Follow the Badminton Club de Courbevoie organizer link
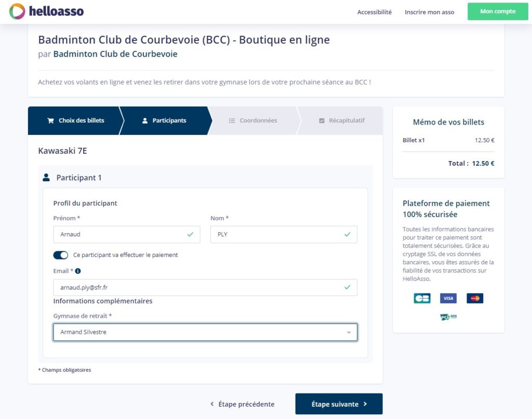Viewport: 532px width, 419px height. 115,54
